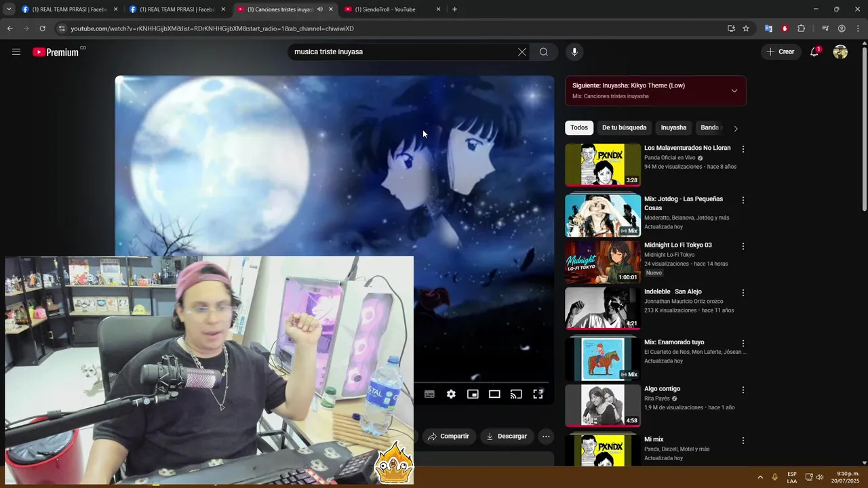868x488 pixels.
Task: Open the account avatar menu
Action: click(840, 52)
